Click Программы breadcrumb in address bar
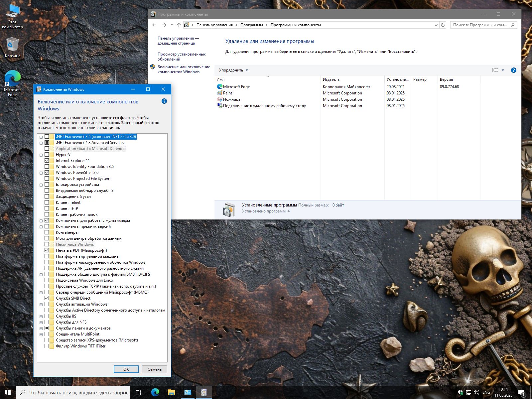The width and height of the screenshot is (532, 399). (x=251, y=25)
